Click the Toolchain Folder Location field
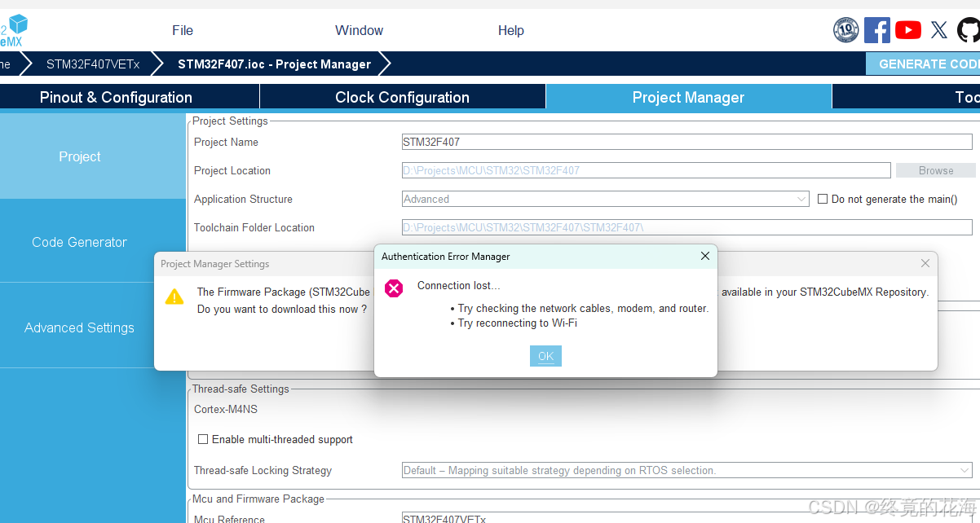 point(686,227)
